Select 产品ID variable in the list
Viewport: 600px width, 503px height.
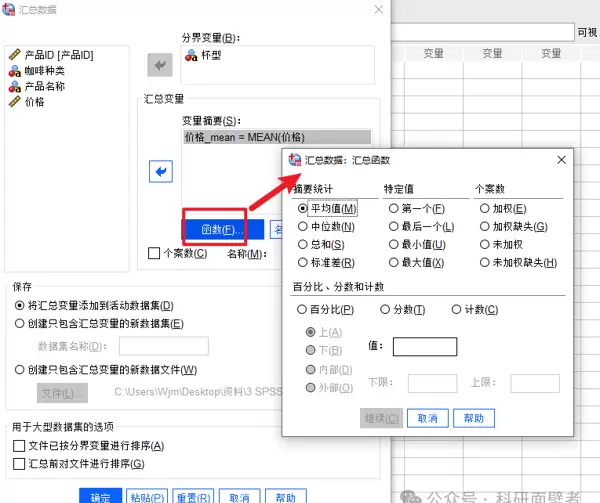tap(57, 54)
